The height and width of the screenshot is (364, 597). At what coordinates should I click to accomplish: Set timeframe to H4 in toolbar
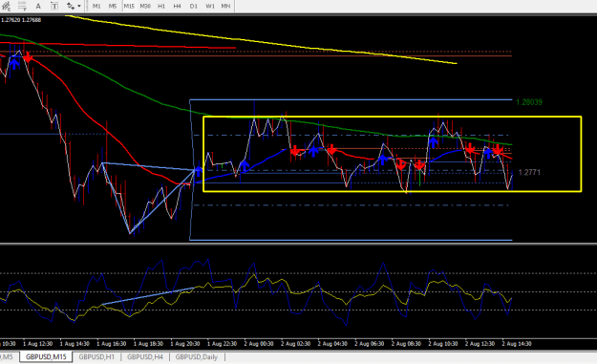point(178,6)
